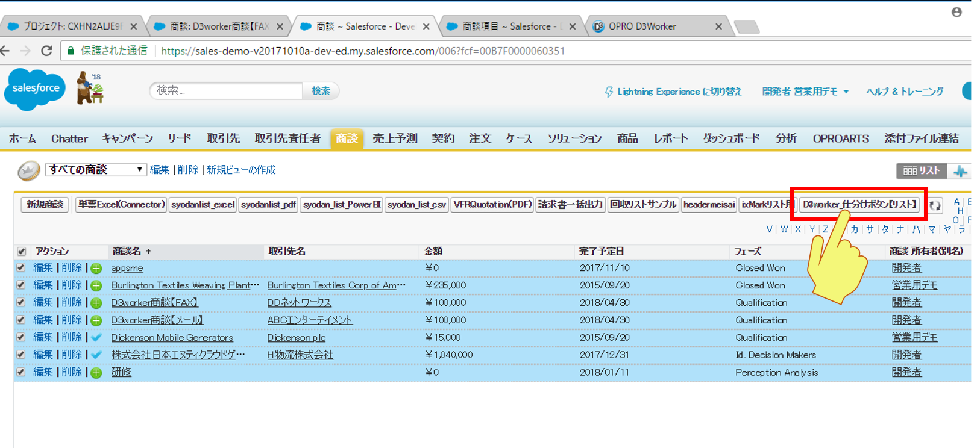This screenshot has width=980, height=448.
Task: Click the 請求書一括出力 button
Action: (x=570, y=205)
